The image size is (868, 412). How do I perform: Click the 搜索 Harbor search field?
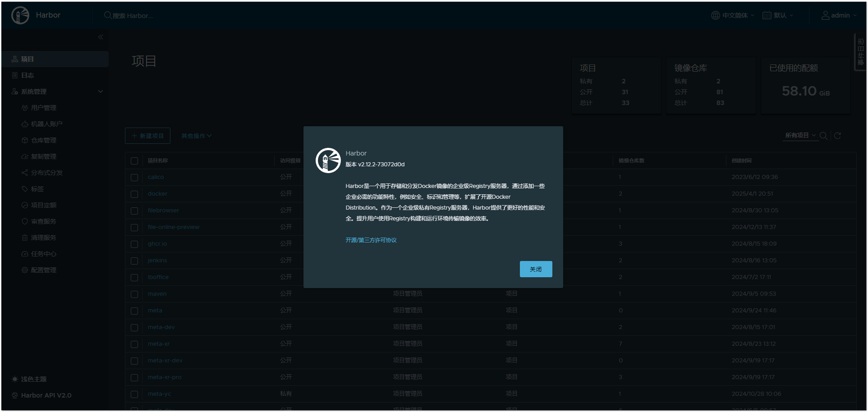pyautogui.click(x=133, y=16)
